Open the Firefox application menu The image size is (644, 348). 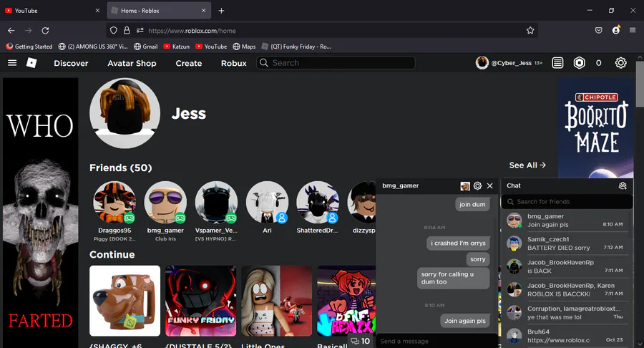(x=633, y=30)
